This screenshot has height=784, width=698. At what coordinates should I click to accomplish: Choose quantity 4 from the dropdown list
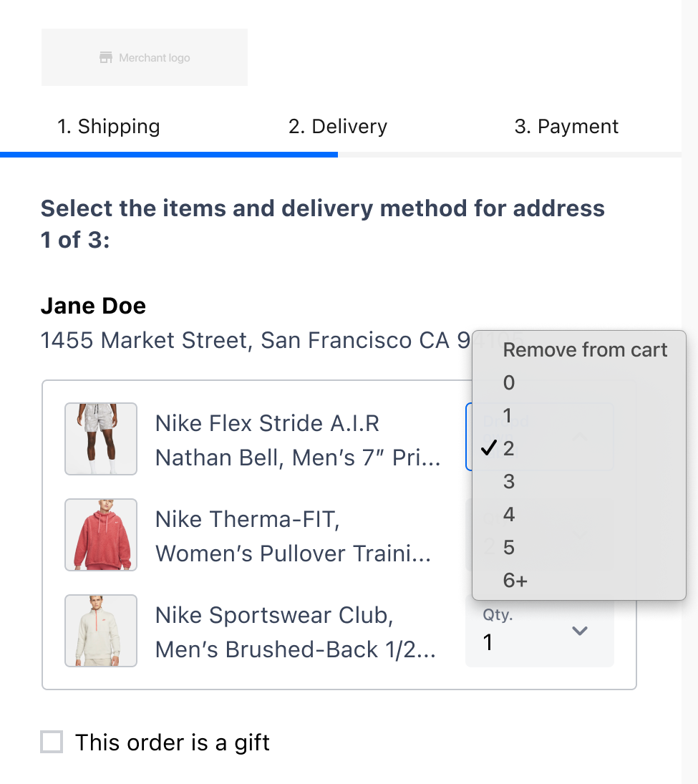[x=509, y=515]
